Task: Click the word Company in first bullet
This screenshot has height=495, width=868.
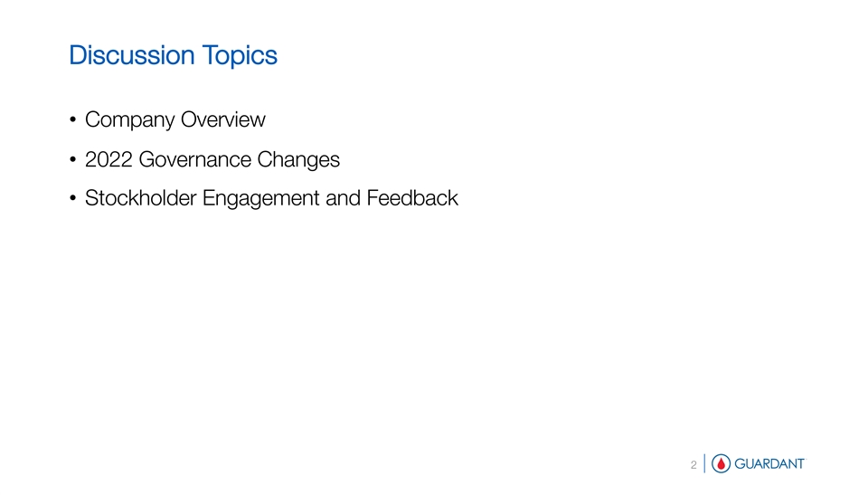Action: coord(128,120)
